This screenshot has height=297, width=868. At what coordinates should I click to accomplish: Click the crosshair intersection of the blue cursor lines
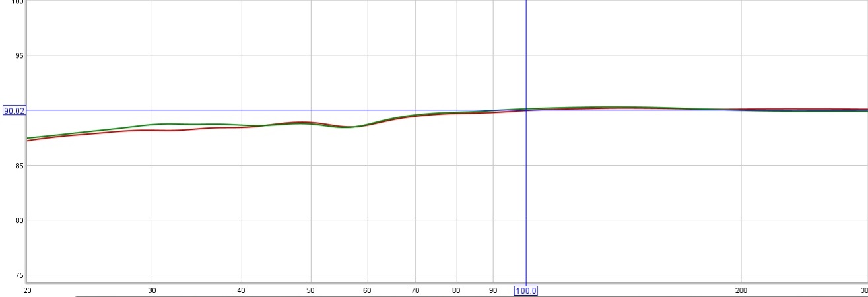[526, 110]
